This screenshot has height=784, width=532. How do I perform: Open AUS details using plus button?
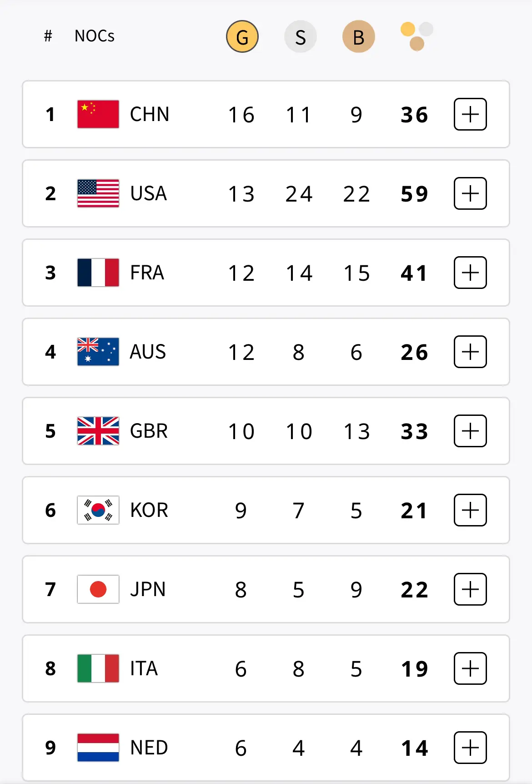pos(470,352)
